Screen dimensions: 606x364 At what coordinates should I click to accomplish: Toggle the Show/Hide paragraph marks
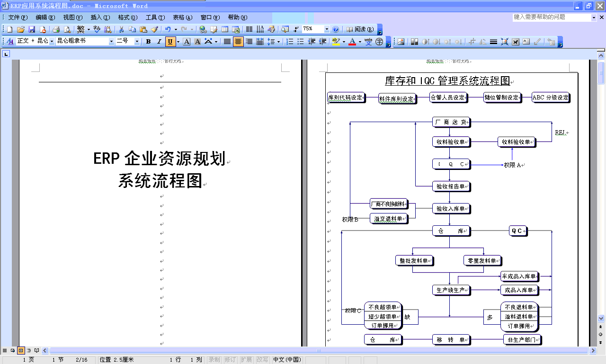(x=296, y=28)
